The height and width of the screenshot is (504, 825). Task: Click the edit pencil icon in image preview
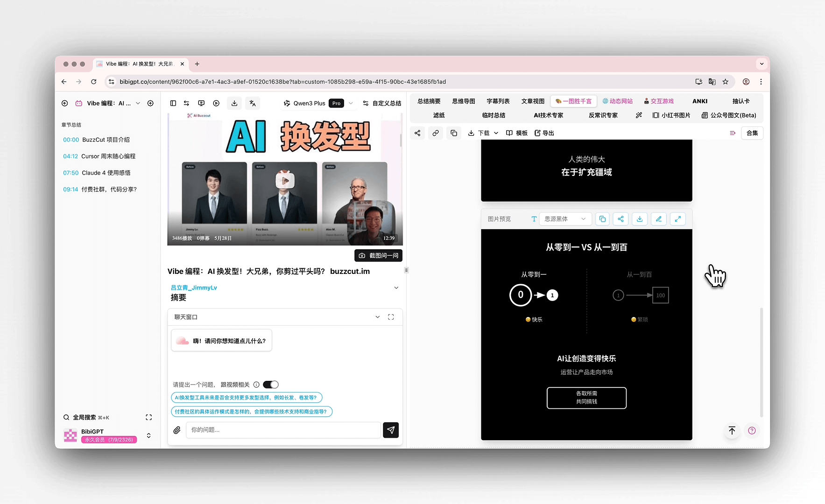click(659, 219)
